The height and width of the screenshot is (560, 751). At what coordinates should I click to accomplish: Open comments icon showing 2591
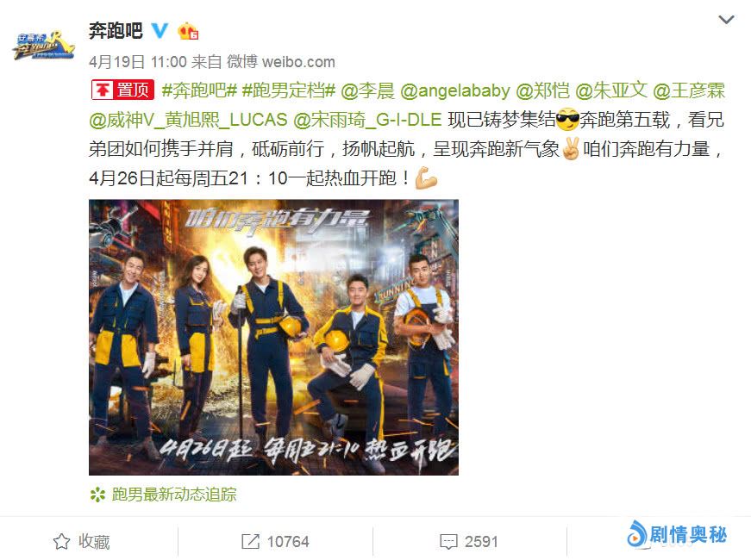tap(448, 541)
